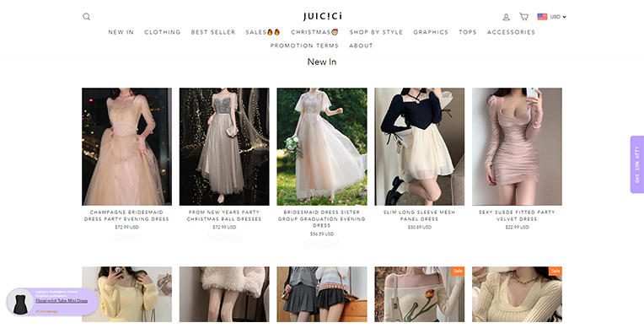Click the orange Sale badge on tulip sweater
The image size is (644, 328).
coord(458,271)
